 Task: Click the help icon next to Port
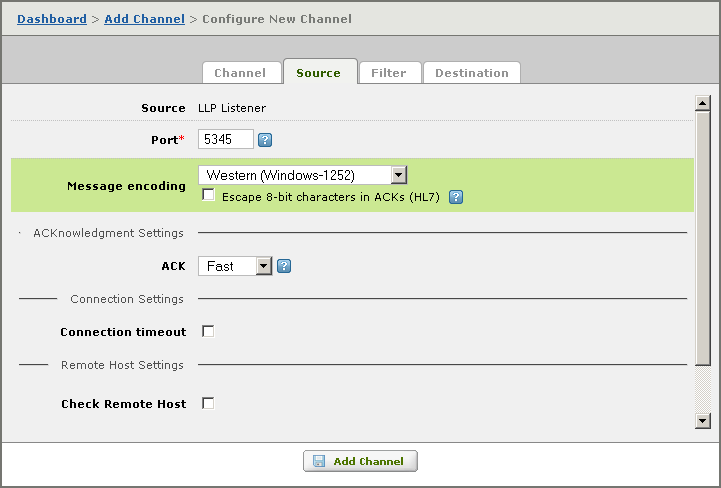[x=265, y=140]
